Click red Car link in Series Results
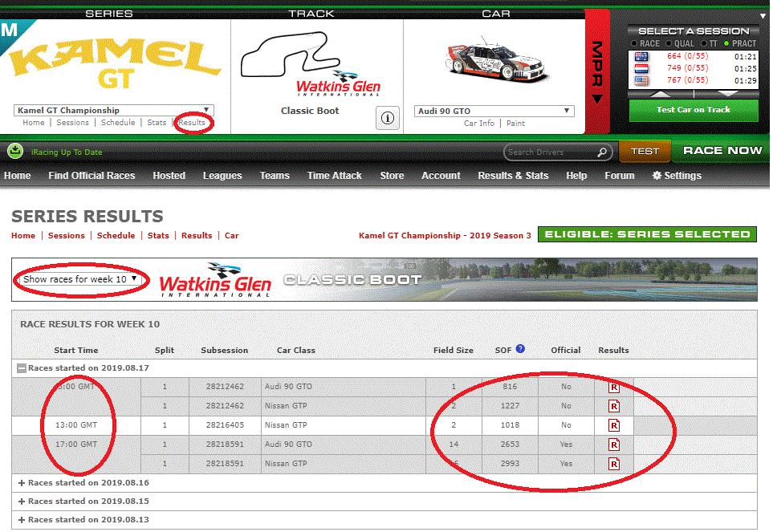Image resolution: width=773 pixels, height=532 pixels. click(232, 235)
